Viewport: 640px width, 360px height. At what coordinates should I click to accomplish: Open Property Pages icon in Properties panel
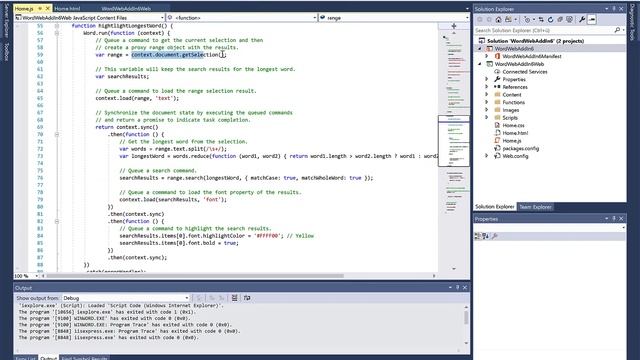(495, 236)
